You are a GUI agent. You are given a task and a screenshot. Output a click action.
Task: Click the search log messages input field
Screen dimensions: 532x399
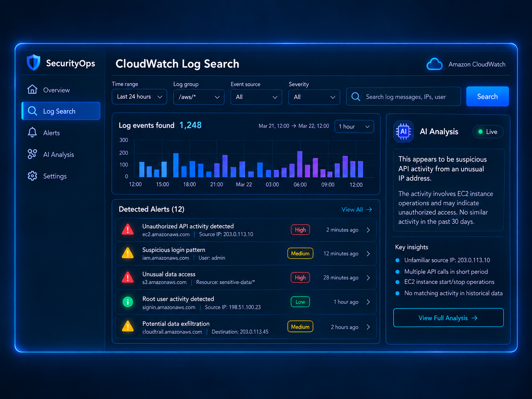403,97
